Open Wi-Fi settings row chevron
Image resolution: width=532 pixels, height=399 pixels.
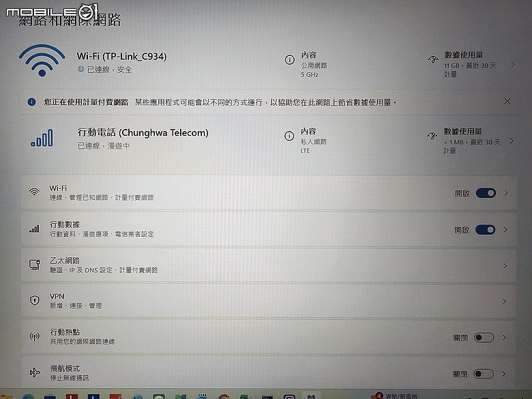click(x=506, y=193)
